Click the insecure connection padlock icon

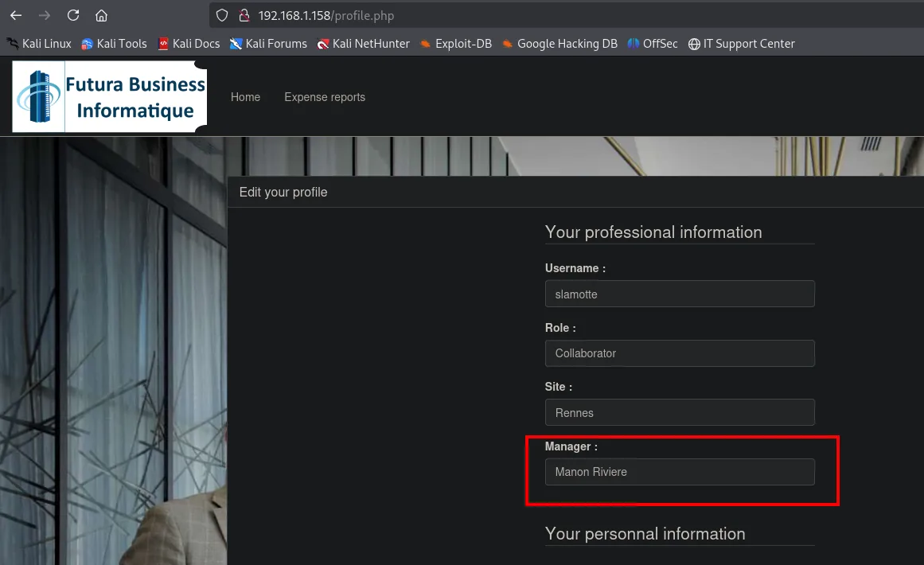[x=244, y=15]
